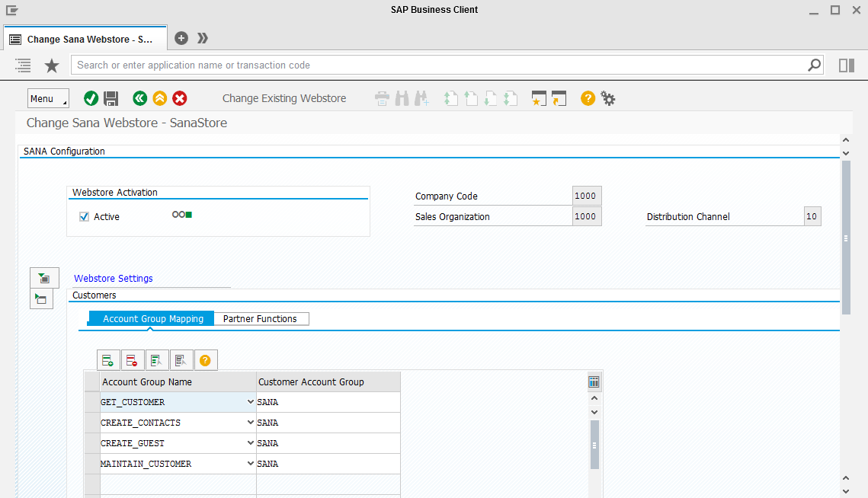This screenshot has height=498, width=868.
Task: Select the row marker for MAINTAIN_CUSTOMER
Action: tap(92, 464)
